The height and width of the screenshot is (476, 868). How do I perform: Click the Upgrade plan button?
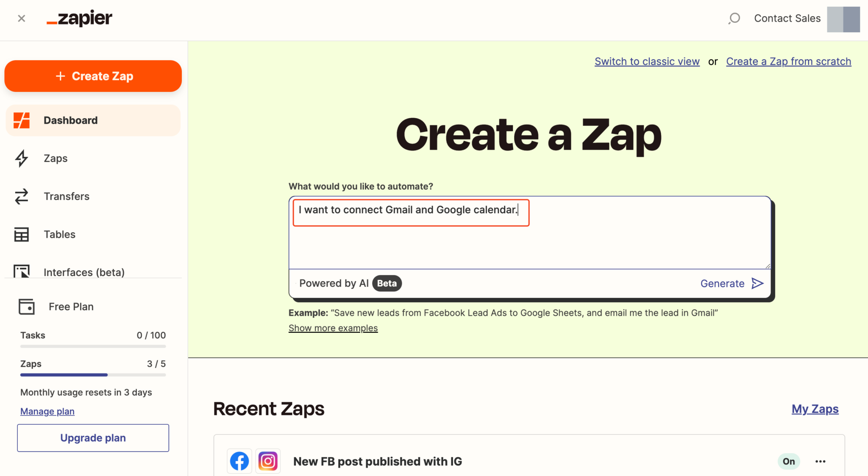(x=93, y=438)
